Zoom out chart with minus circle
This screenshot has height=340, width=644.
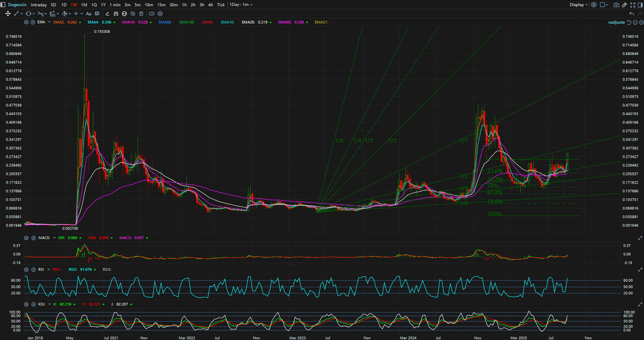click(635, 23)
